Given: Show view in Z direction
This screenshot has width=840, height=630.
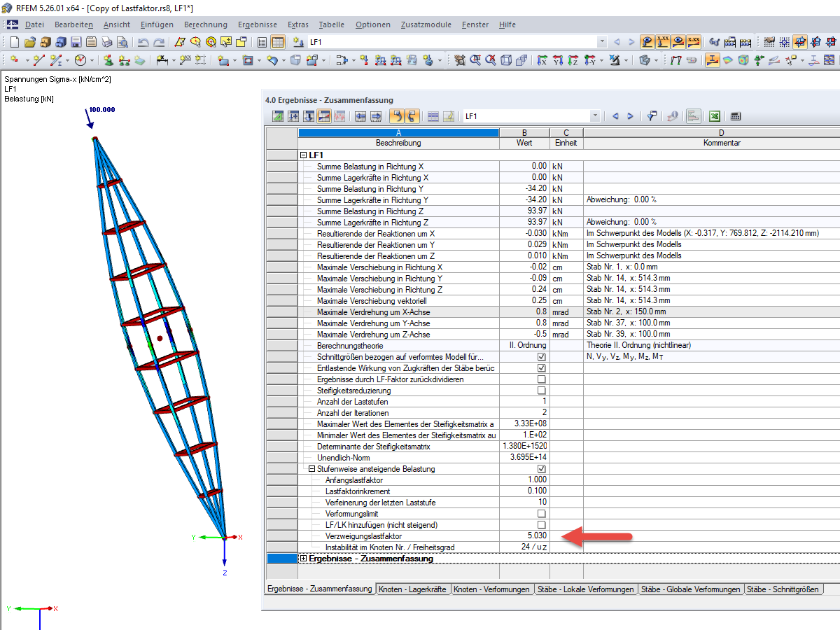Looking at the screenshot, I should click(x=573, y=60).
